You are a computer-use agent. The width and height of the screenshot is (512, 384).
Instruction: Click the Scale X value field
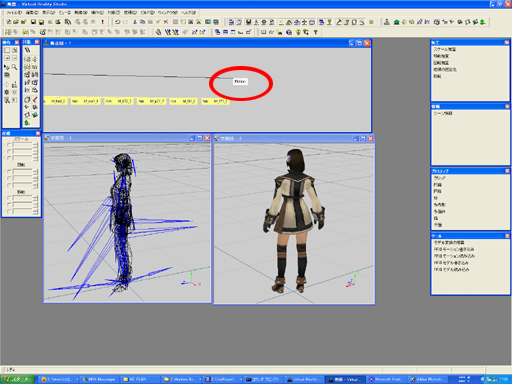22,145
